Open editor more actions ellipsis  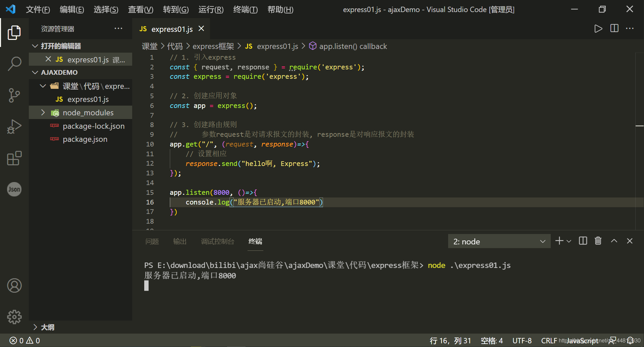(630, 29)
